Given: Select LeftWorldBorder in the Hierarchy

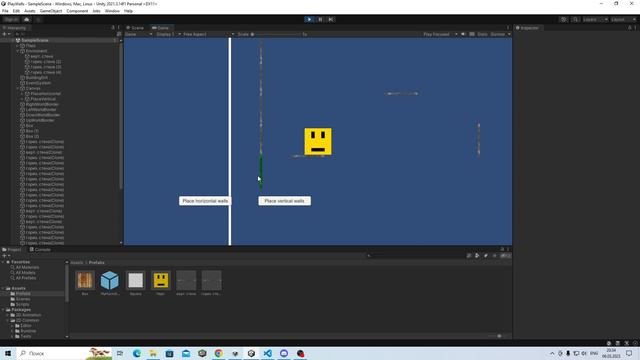Looking at the screenshot, I should (x=41, y=109).
